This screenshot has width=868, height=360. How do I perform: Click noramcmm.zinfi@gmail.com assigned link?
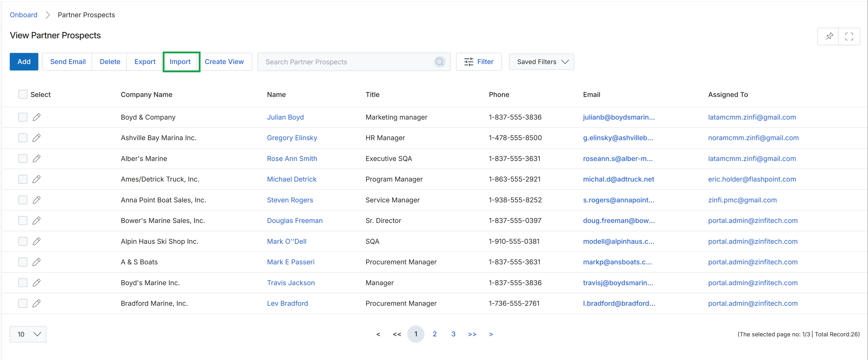(x=753, y=138)
